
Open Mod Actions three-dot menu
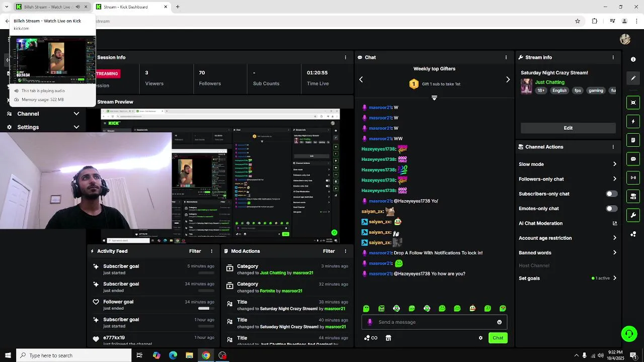(345, 251)
